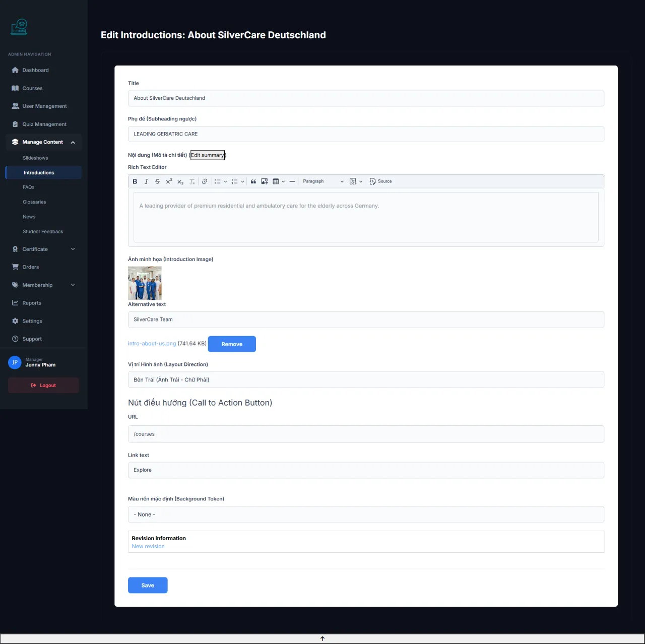
Task: Click the site logo icon
Action: [19, 27]
